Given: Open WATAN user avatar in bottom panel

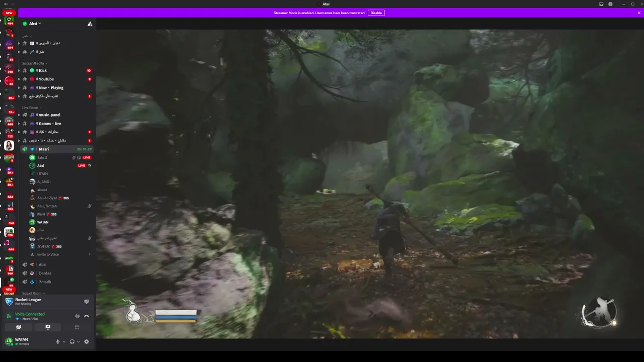Looking at the screenshot, I should click(9, 342).
